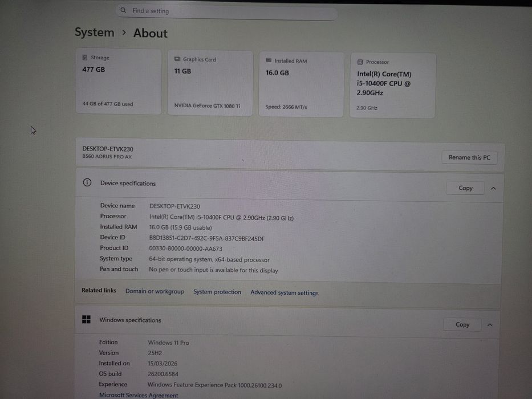Click OS build 26200.6584 value

[163, 374]
